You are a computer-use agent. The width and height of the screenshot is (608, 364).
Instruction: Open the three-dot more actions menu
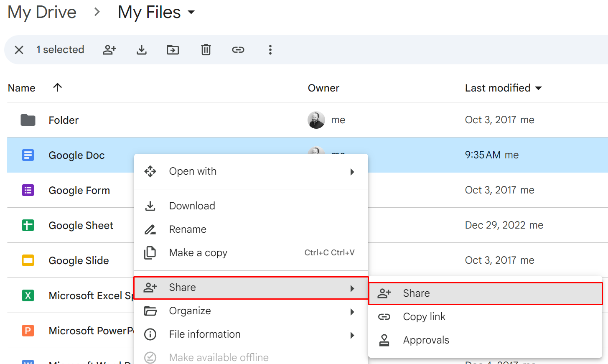click(270, 50)
